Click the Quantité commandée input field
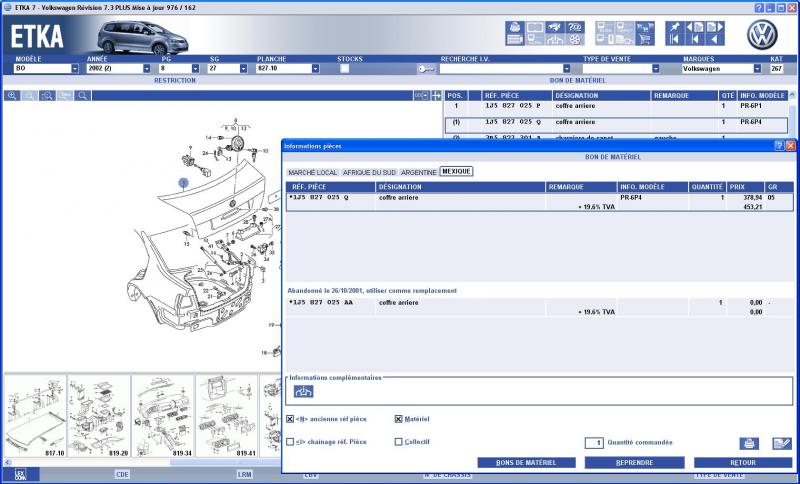The image size is (800, 484). click(594, 443)
